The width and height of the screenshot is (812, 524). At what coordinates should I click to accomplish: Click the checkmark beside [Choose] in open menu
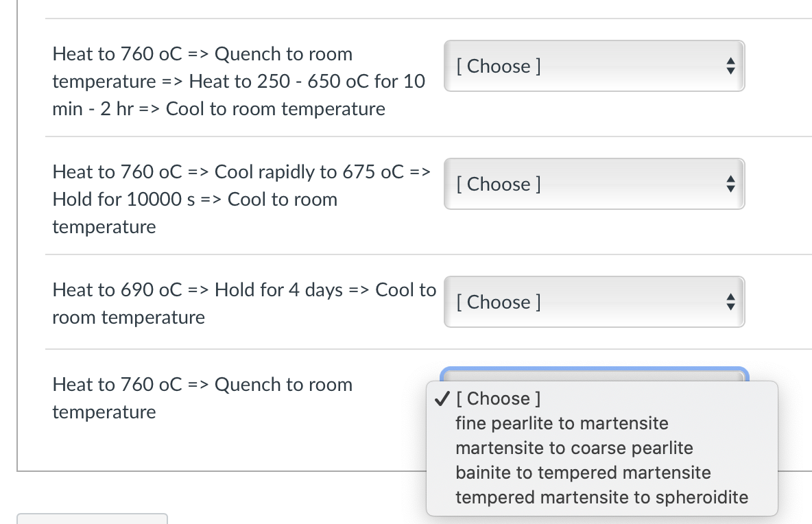click(442, 398)
